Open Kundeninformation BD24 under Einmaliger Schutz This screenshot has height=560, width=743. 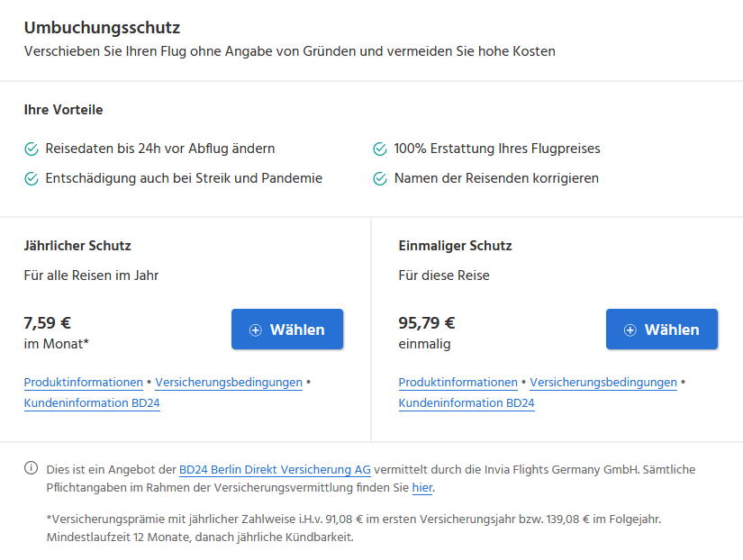[467, 403]
